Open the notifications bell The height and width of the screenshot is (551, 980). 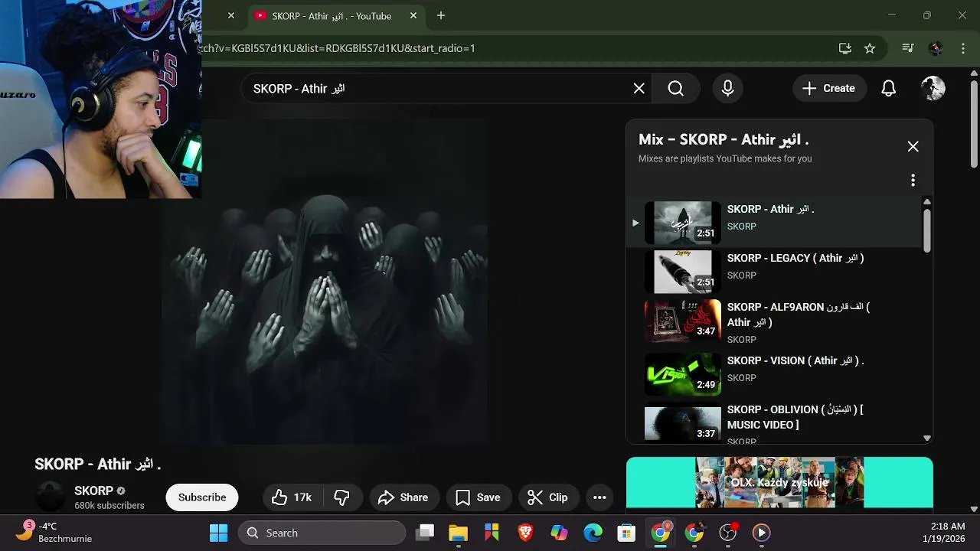point(888,89)
